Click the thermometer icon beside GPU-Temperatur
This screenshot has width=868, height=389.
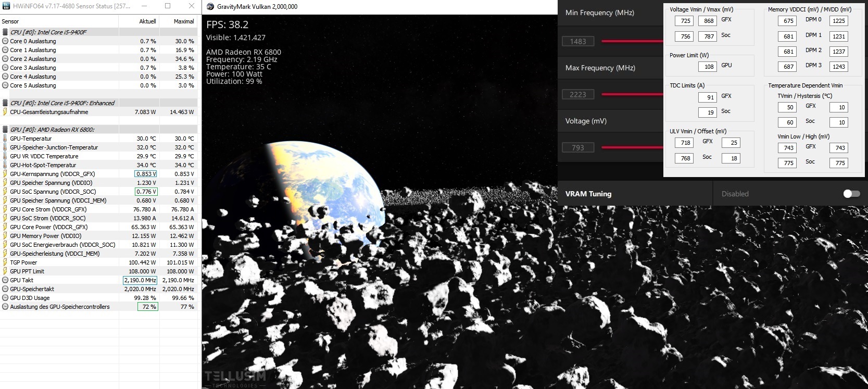tap(5, 139)
